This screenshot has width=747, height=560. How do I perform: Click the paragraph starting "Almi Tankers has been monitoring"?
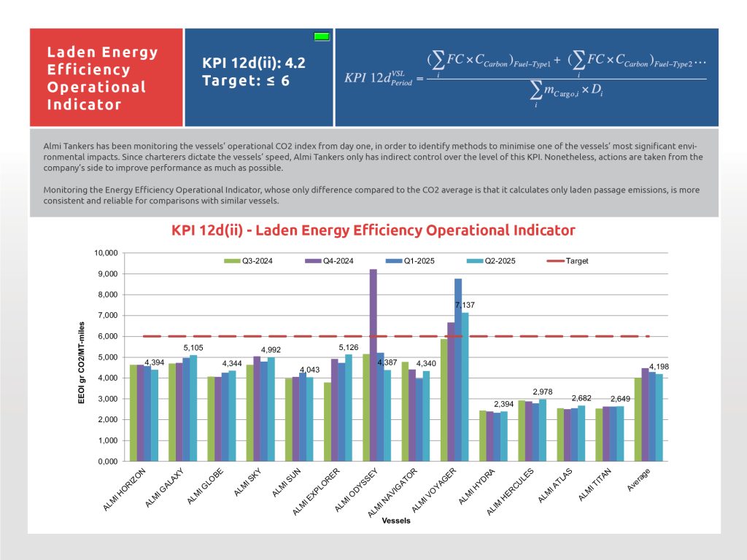(x=373, y=157)
